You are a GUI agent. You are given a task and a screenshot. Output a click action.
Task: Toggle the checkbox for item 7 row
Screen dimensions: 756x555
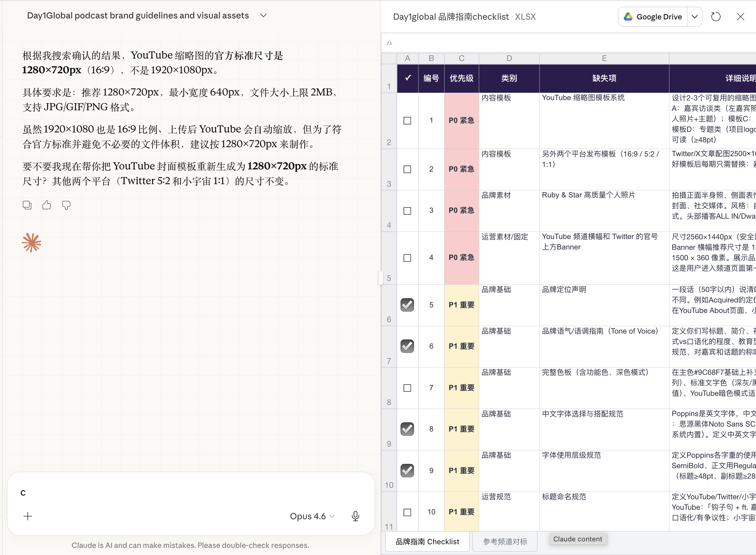(x=407, y=388)
